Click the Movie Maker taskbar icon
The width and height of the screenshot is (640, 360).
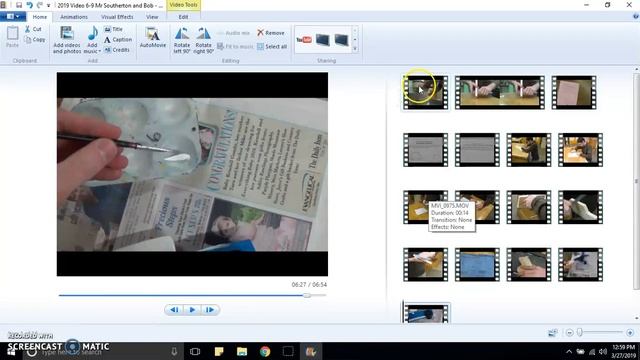point(311,351)
